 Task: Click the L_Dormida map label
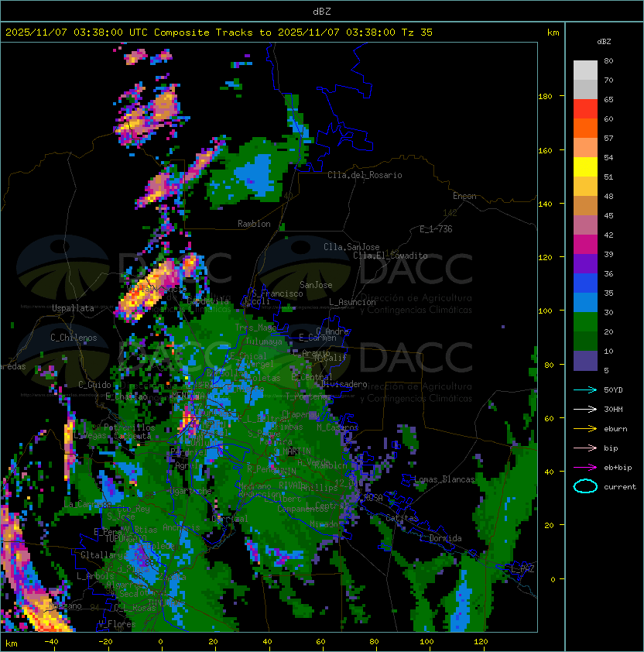click(440, 538)
